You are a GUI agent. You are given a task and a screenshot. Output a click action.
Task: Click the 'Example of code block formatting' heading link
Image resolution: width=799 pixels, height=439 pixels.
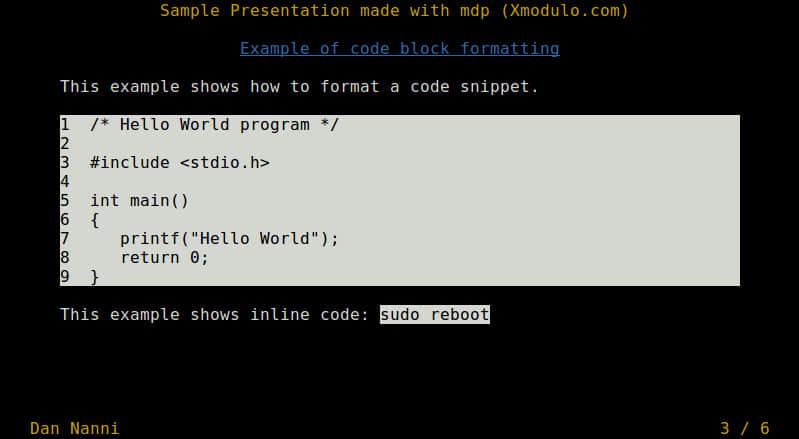tap(399, 49)
